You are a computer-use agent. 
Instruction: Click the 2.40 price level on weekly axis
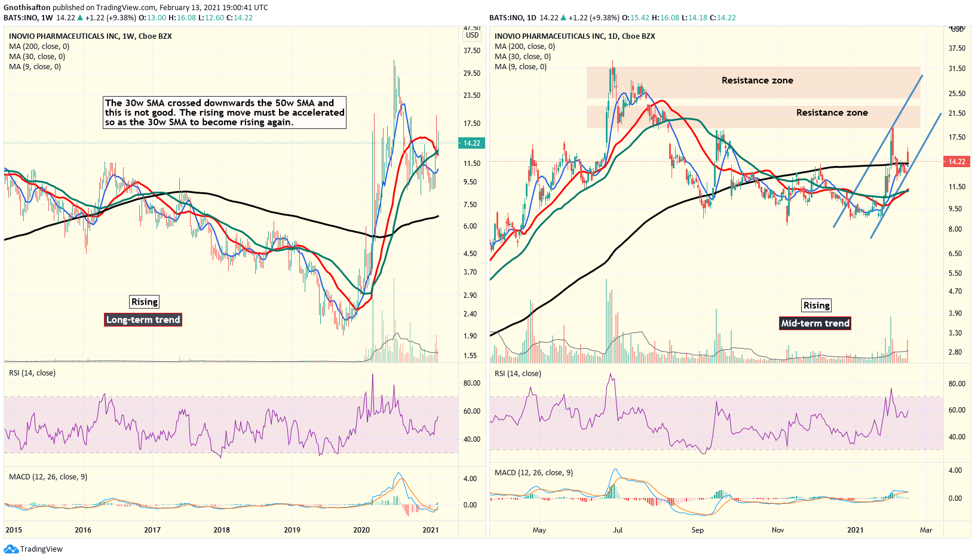pyautogui.click(x=470, y=314)
